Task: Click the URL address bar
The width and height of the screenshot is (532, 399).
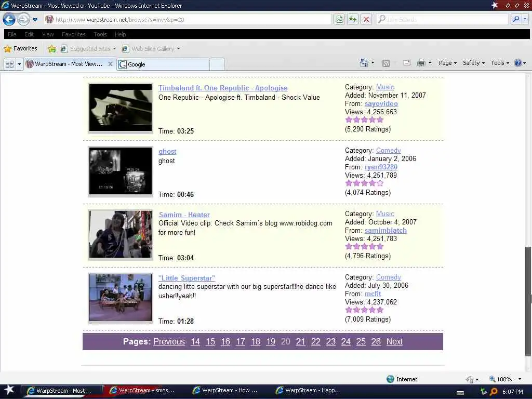Action: click(187, 20)
